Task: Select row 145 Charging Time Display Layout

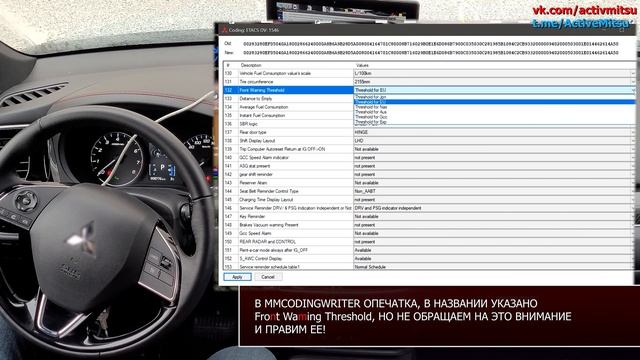Action: pos(288,200)
